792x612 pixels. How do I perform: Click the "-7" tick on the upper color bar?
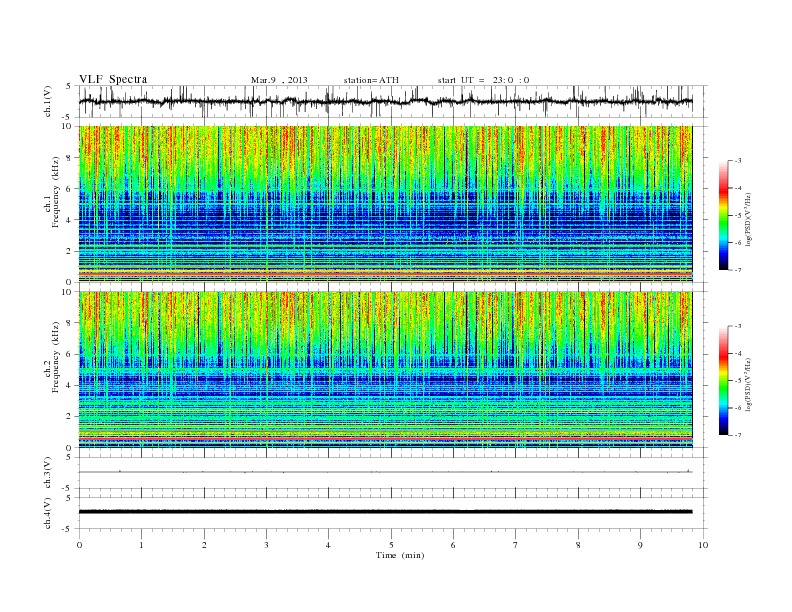pyautogui.click(x=738, y=270)
